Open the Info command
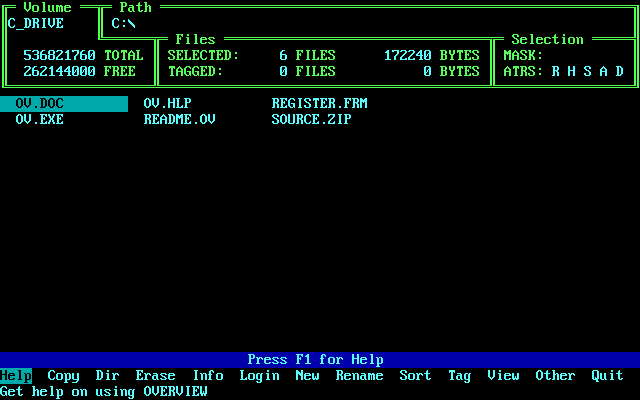Viewport: 640px width, 400px height. 208,376
